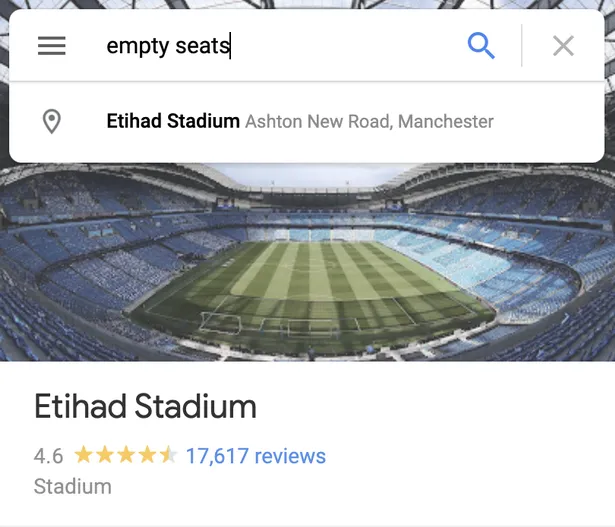The image size is (615, 527).
Task: Clear the search with the X icon
Action: tap(563, 46)
